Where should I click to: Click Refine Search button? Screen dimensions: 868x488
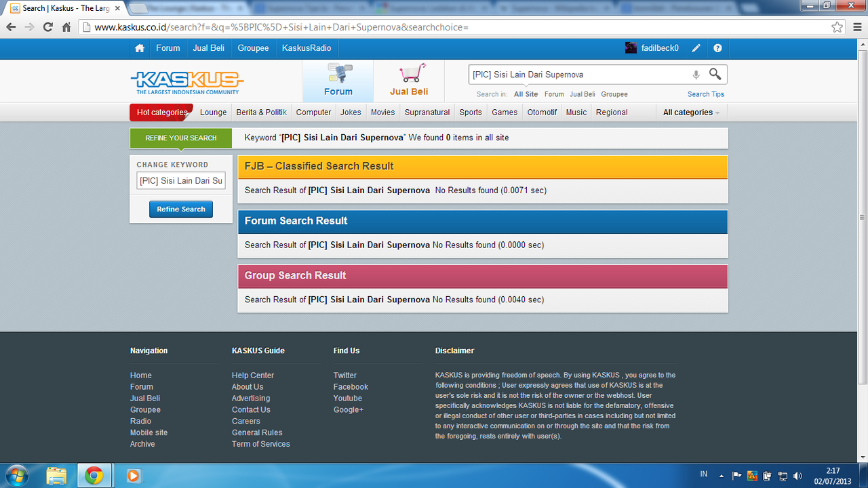(181, 209)
